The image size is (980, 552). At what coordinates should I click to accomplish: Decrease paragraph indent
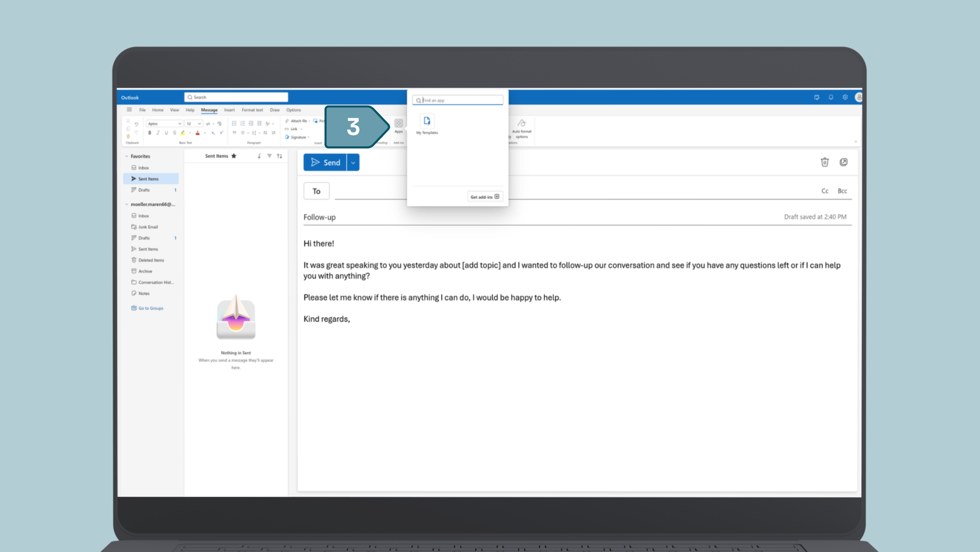pos(251,124)
